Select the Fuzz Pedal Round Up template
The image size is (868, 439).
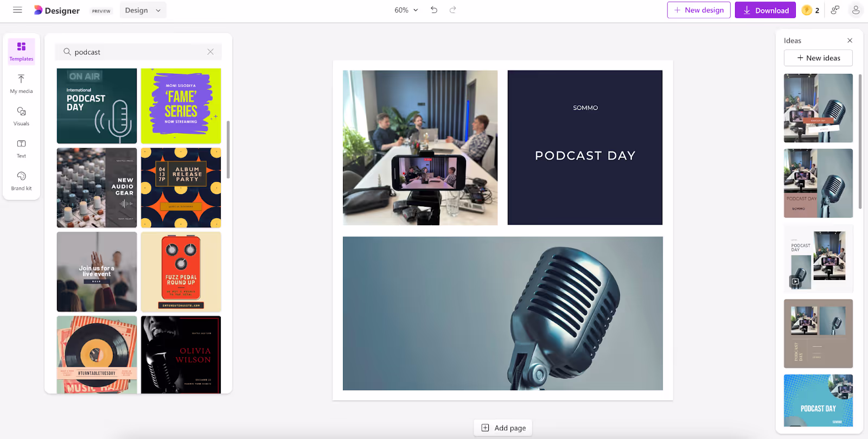(181, 272)
